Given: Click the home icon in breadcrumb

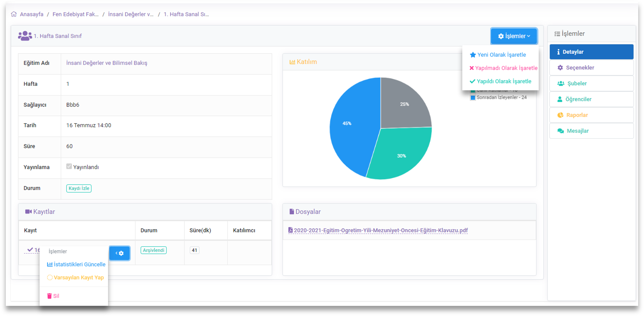Looking at the screenshot, I should [14, 14].
